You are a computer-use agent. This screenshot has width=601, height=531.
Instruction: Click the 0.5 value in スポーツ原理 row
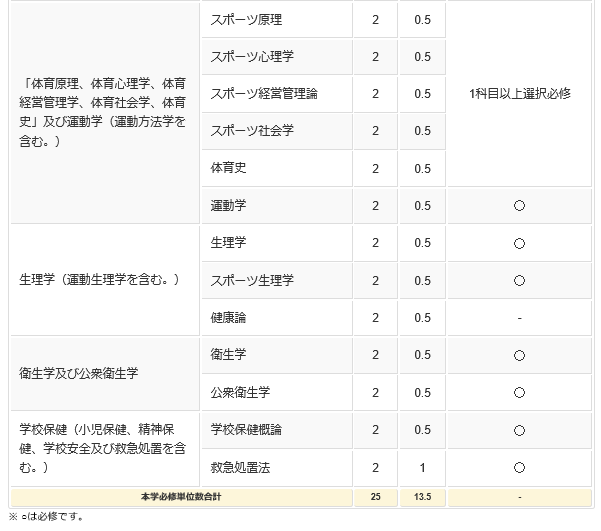coord(422,20)
